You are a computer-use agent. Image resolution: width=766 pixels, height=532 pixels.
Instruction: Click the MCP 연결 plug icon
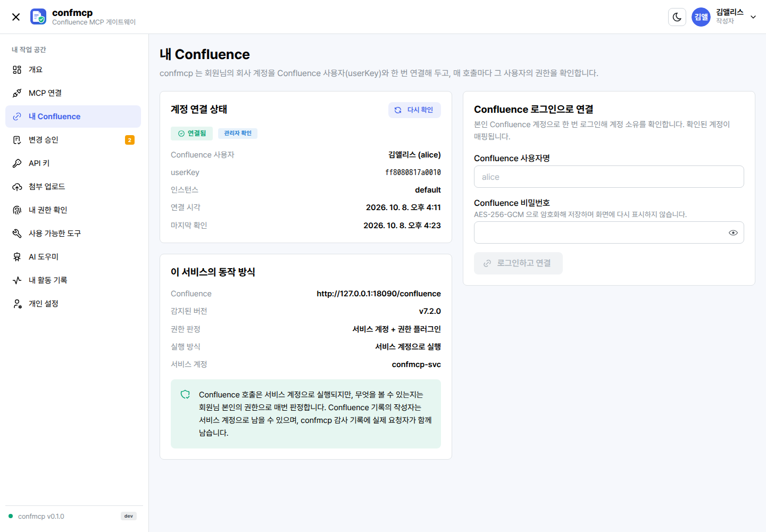click(17, 93)
